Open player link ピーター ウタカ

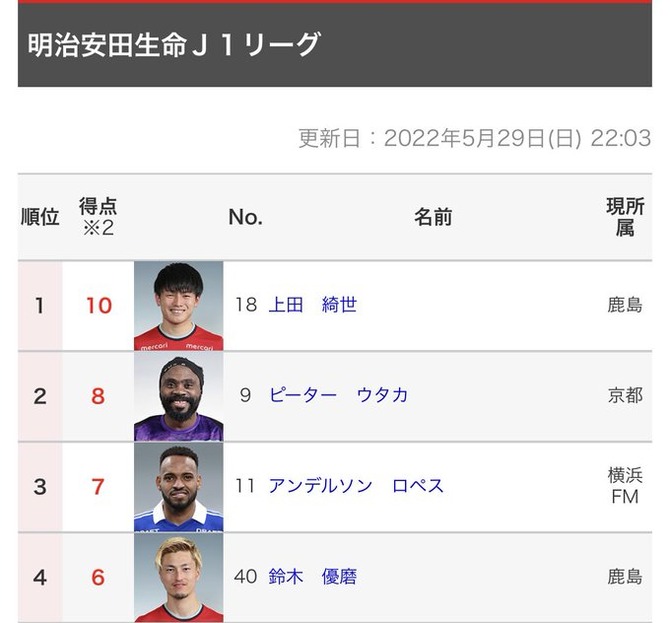coord(338,395)
